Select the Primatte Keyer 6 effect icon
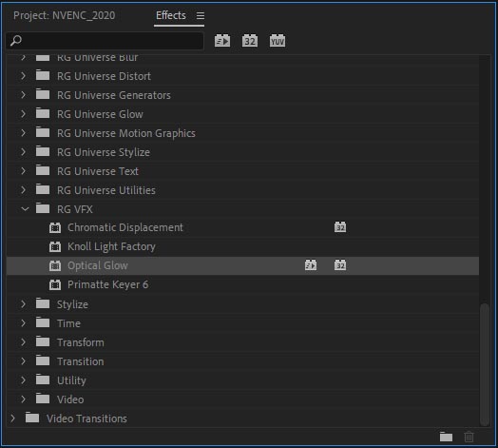 pos(55,285)
